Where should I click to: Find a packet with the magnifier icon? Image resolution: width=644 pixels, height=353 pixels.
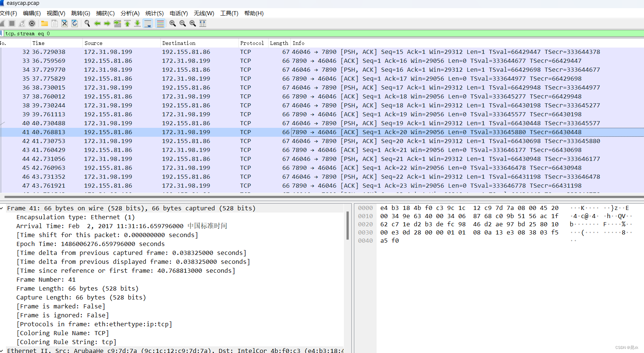[87, 23]
